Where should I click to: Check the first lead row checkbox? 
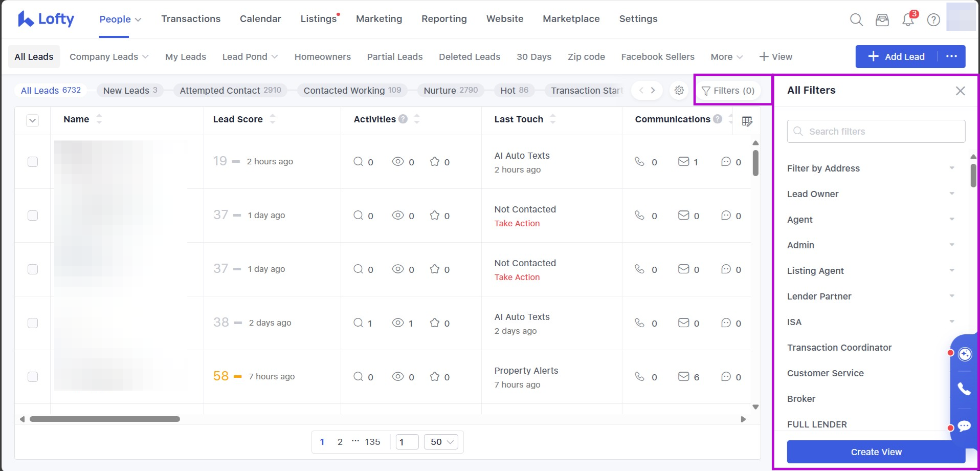click(x=33, y=162)
